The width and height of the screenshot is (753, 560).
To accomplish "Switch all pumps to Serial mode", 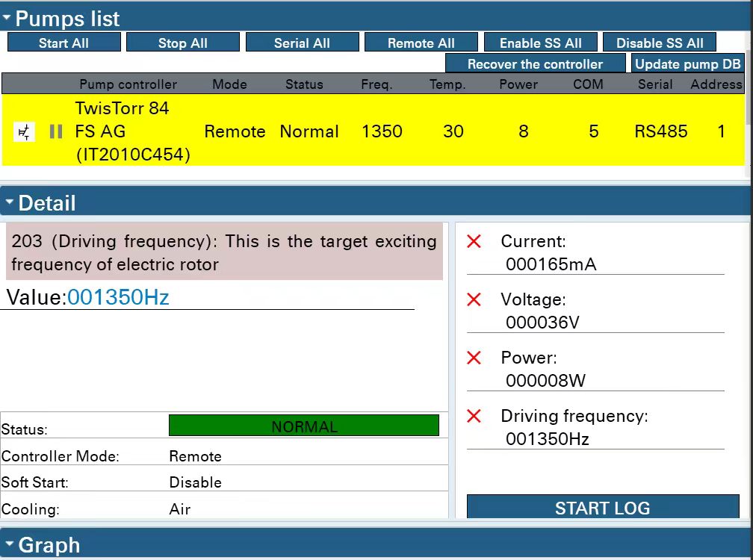I will pos(302,43).
